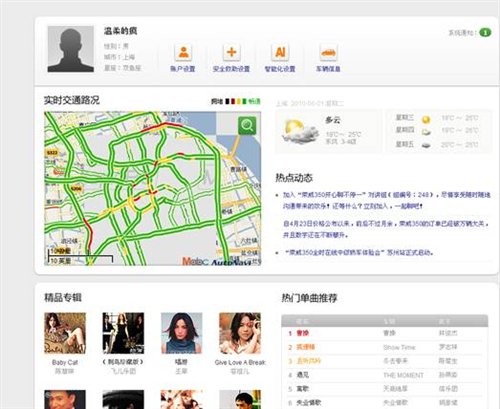500x409 pixels.
Task: Open the Baby Cat album cover
Action: tap(65, 333)
